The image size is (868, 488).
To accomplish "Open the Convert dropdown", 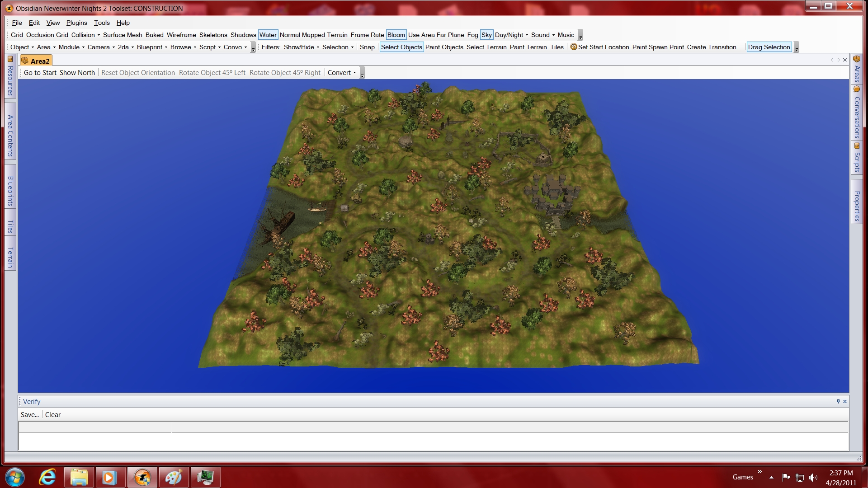I will coord(342,73).
